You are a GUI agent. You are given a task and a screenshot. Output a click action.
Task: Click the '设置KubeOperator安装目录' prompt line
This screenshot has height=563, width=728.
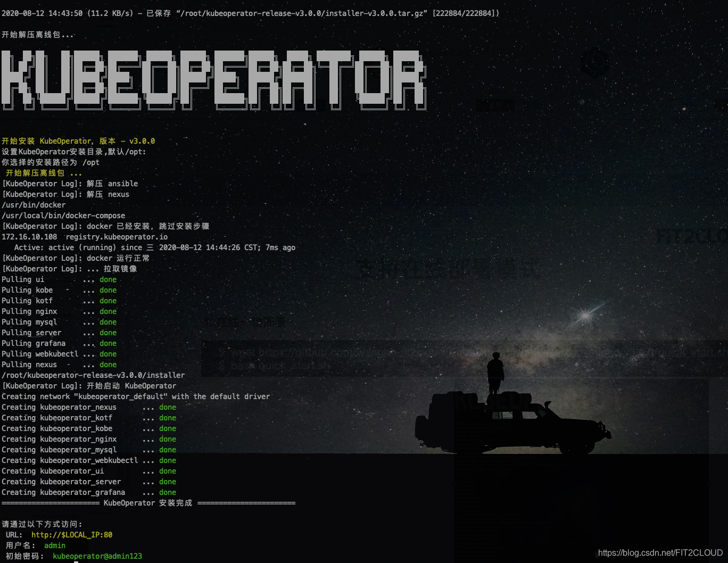73,152
